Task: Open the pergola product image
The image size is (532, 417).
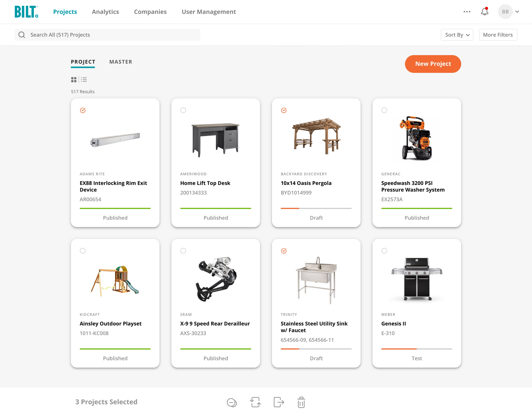Action: (316, 136)
